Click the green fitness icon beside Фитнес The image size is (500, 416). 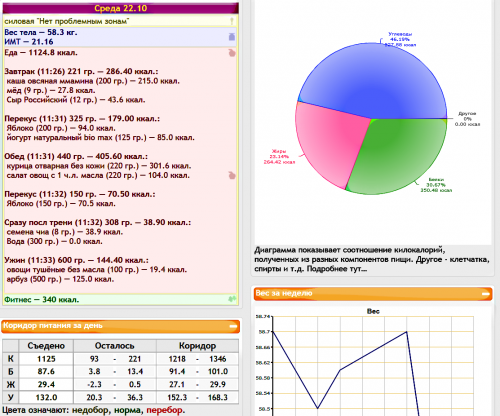(232, 299)
